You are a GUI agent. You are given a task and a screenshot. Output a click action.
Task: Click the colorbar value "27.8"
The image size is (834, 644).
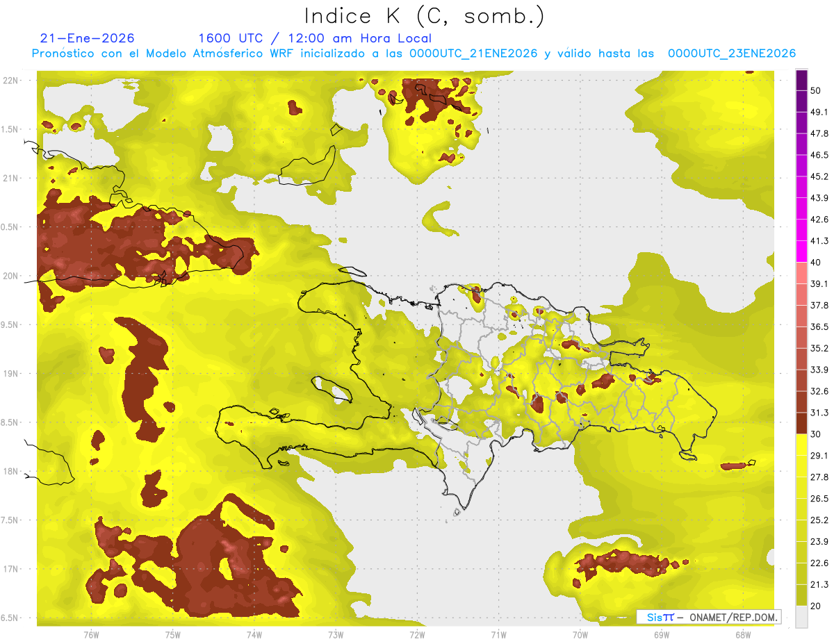coord(820,477)
